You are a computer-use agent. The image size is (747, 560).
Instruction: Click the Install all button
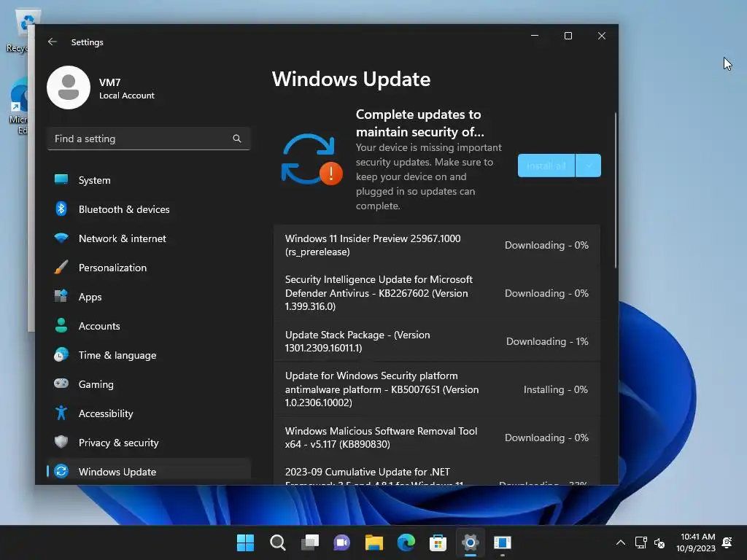coord(546,166)
